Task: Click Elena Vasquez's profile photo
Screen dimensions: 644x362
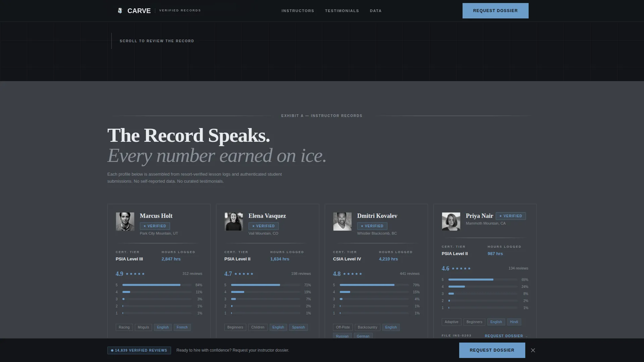Action: coord(234,222)
